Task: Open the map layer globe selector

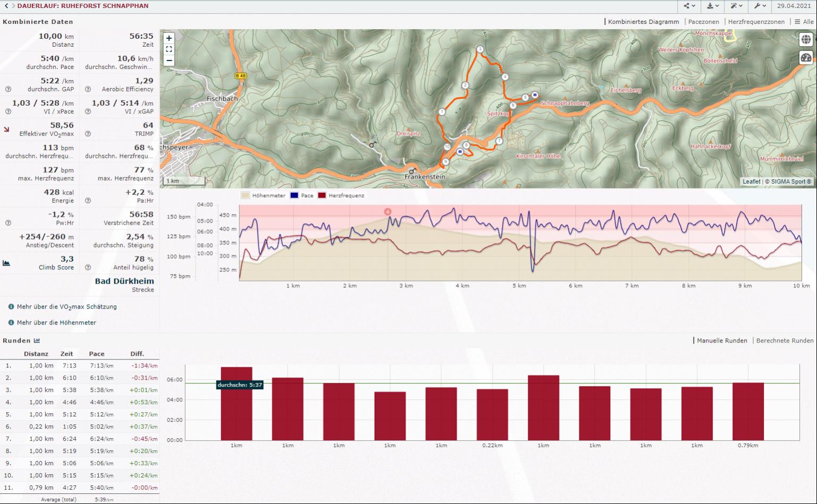Action: pos(806,40)
